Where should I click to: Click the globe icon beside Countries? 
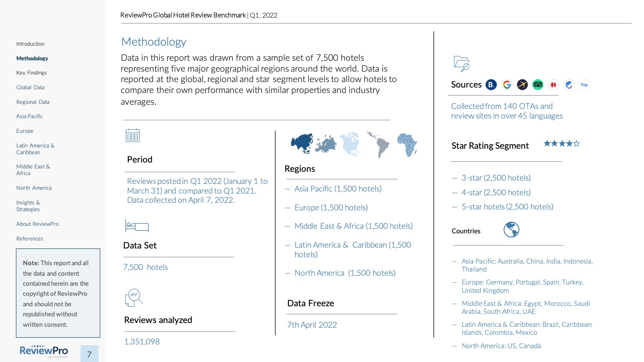click(x=511, y=230)
